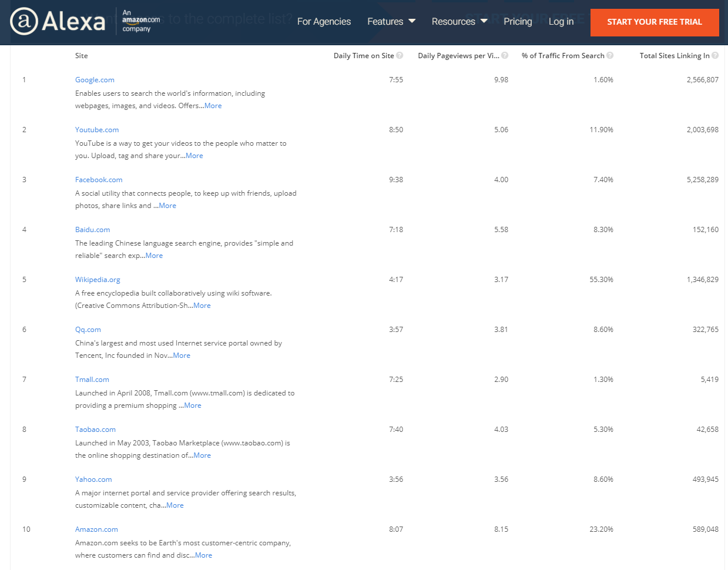728x570 pixels.
Task: Expand Tmall.com description with More
Action: click(x=193, y=405)
